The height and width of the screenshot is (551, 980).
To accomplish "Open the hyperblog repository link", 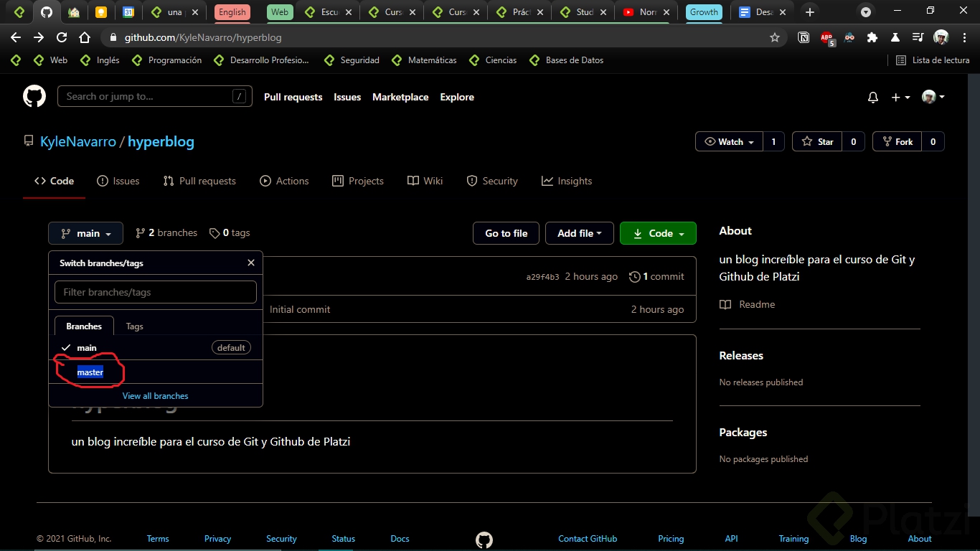I will (x=161, y=141).
